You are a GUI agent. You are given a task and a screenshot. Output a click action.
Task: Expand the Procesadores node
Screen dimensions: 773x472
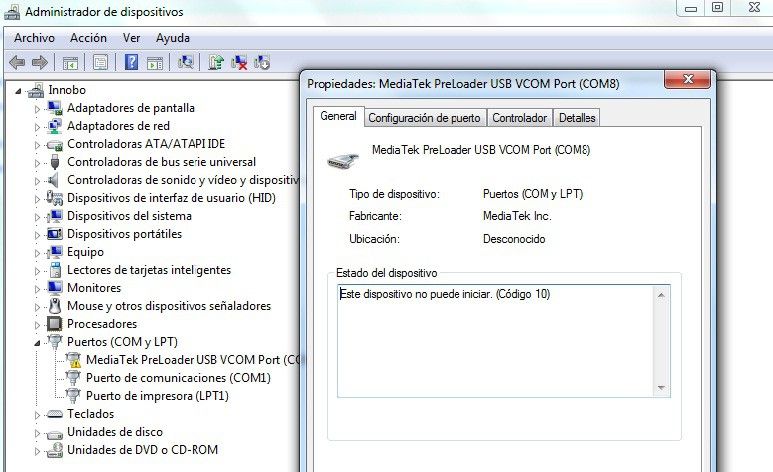click(37, 325)
